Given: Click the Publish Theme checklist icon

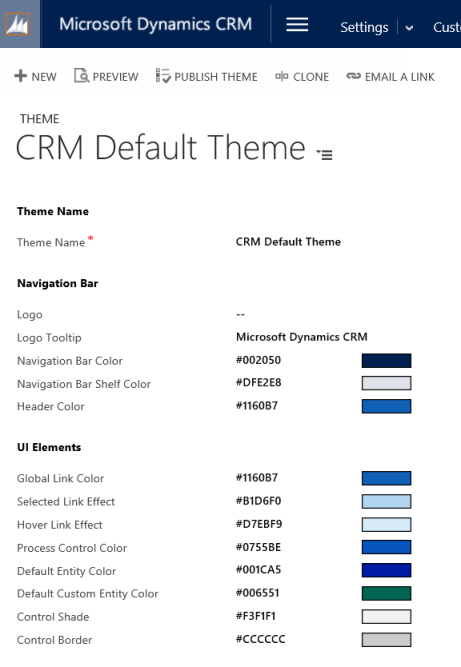Looking at the screenshot, I should [x=163, y=76].
